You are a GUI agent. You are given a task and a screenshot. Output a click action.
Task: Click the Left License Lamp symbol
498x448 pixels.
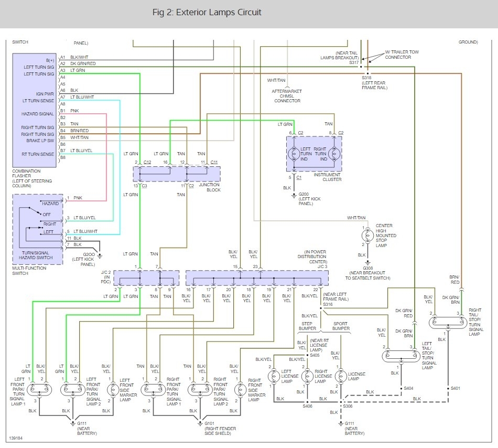[274, 377]
